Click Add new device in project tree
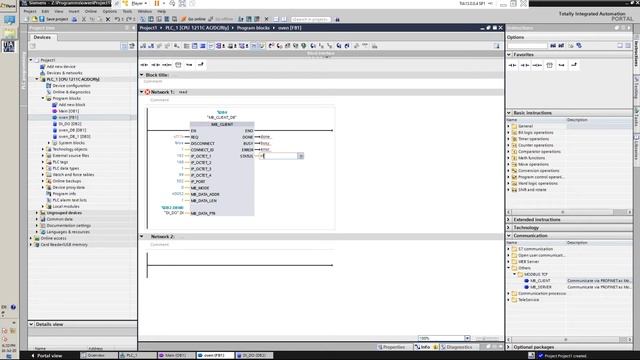 click(61, 67)
